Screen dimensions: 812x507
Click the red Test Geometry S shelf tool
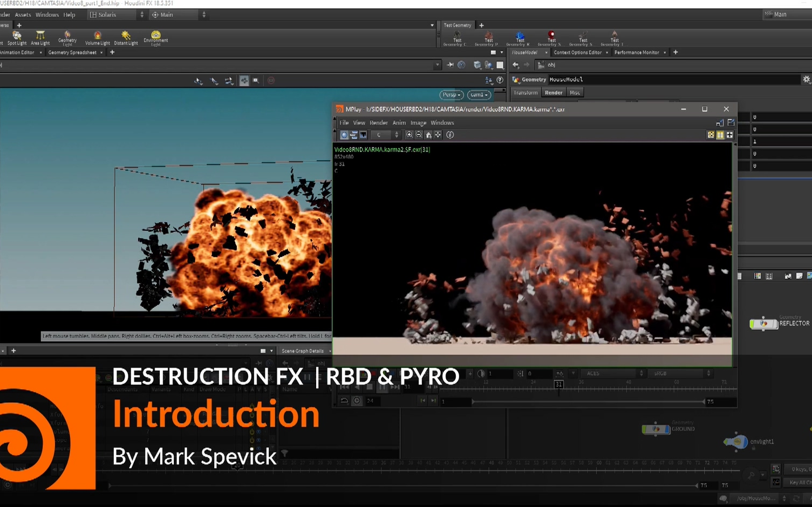(x=551, y=39)
